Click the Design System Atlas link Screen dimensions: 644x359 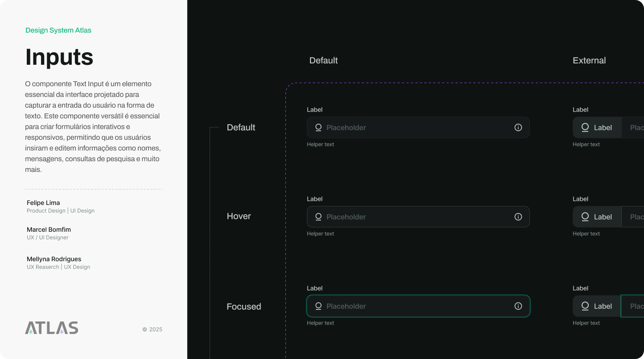pyautogui.click(x=58, y=30)
